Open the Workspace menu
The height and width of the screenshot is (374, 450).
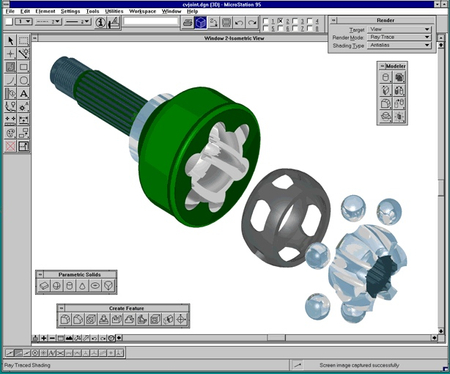tap(142, 11)
